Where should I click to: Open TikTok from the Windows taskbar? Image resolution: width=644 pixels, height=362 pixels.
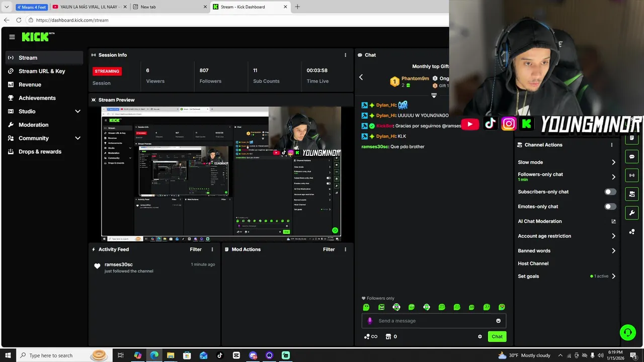pyautogui.click(x=220, y=355)
